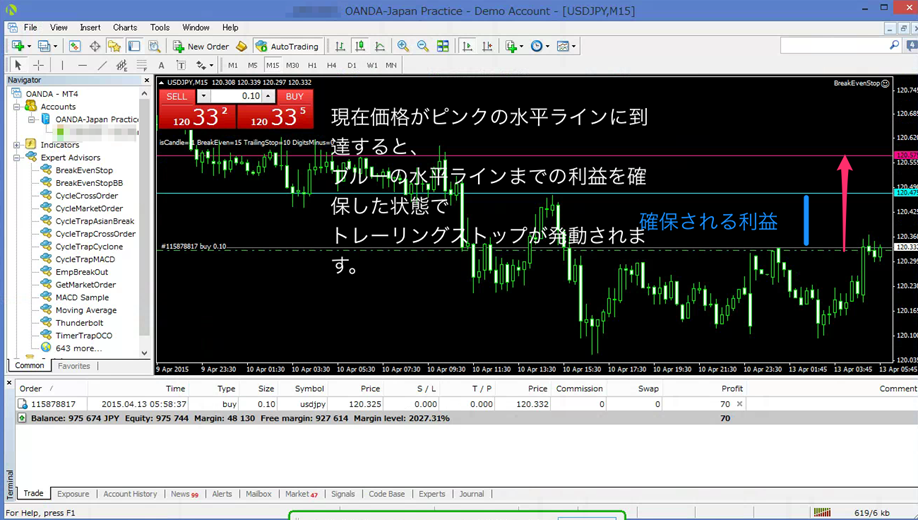Select the crosshair tool
The image size is (918, 520).
tap(38, 65)
